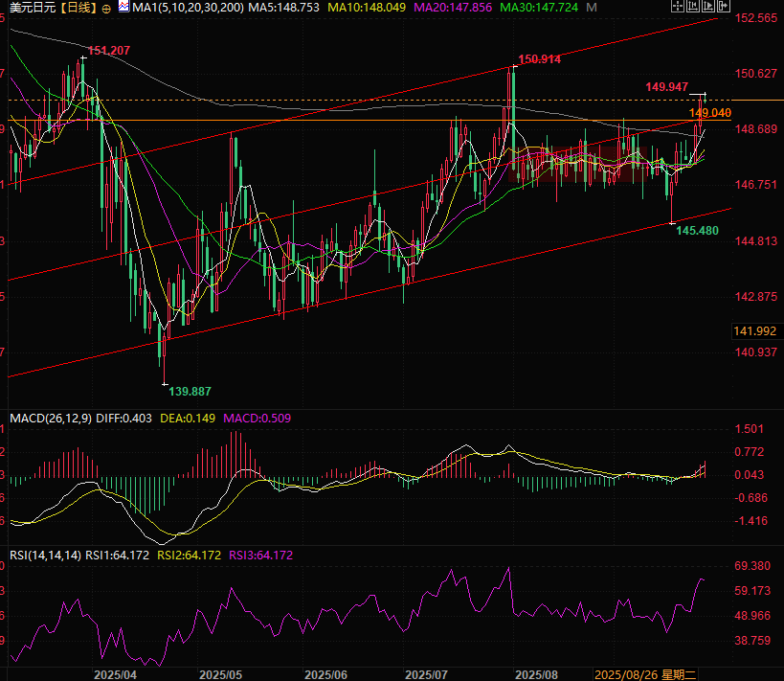Click the RSI3:64.172 value
The width and height of the screenshot is (784, 681).
pyautogui.click(x=261, y=556)
